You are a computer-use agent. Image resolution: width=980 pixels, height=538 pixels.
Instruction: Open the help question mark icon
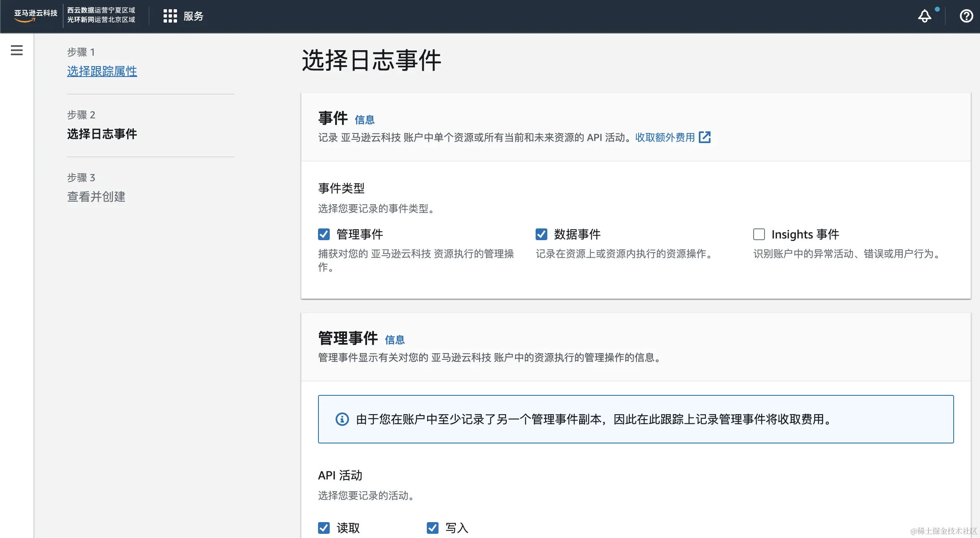966,16
